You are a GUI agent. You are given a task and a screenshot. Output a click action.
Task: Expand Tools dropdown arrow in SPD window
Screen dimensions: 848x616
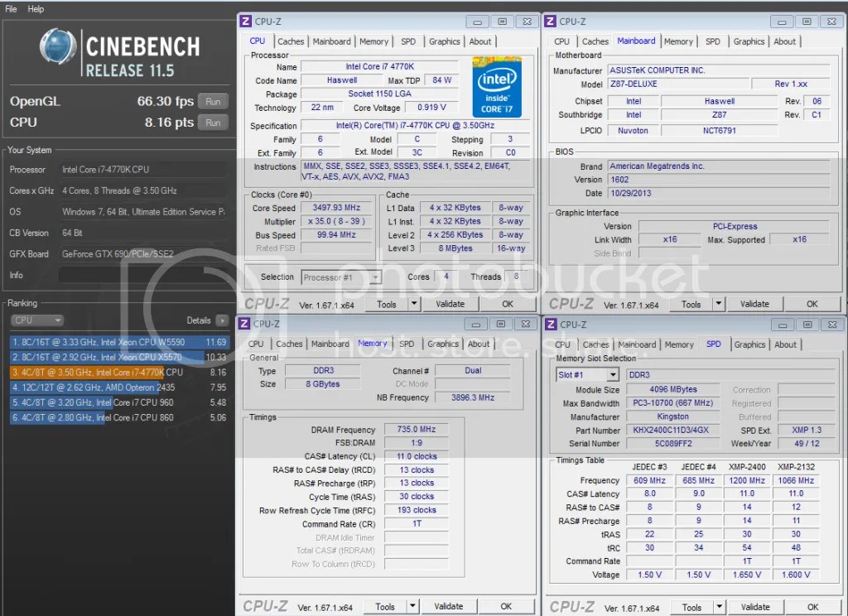(719, 608)
